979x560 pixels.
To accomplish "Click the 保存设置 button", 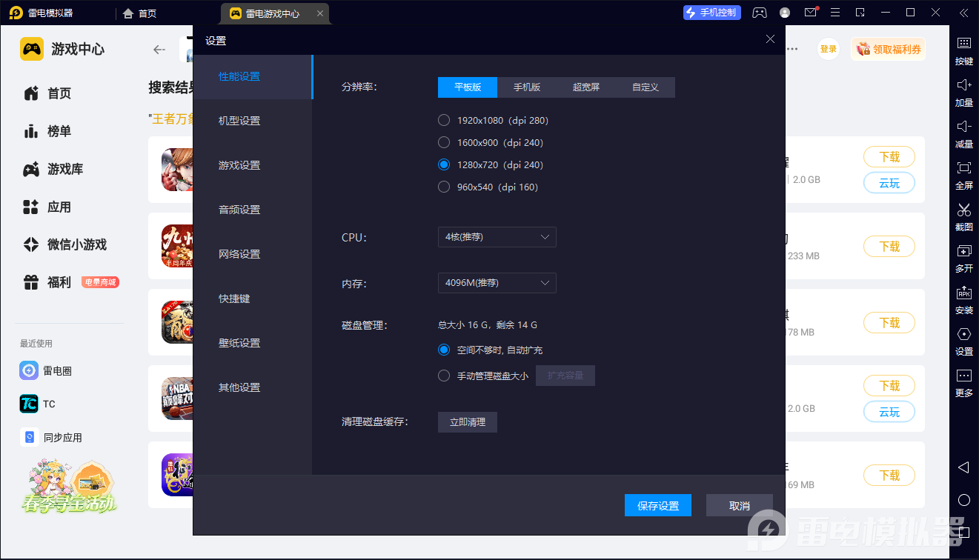I will [x=658, y=505].
